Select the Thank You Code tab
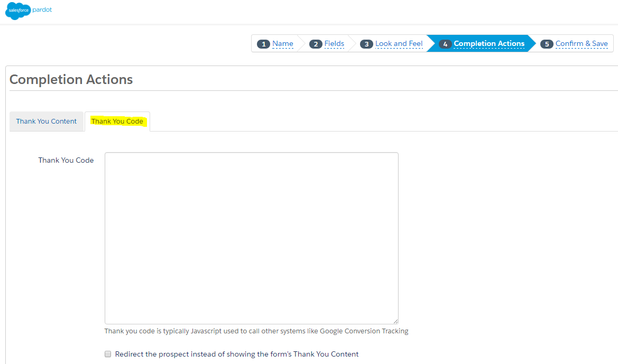The image size is (618, 364). pos(117,122)
